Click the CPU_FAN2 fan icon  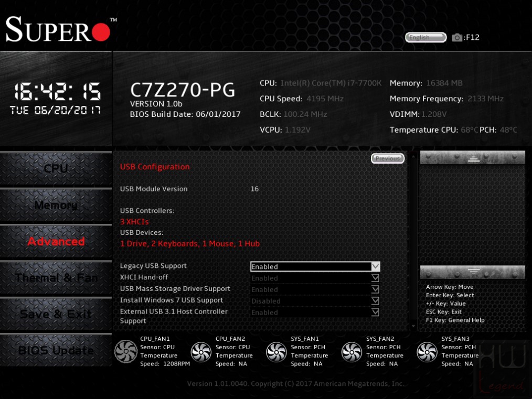click(201, 352)
